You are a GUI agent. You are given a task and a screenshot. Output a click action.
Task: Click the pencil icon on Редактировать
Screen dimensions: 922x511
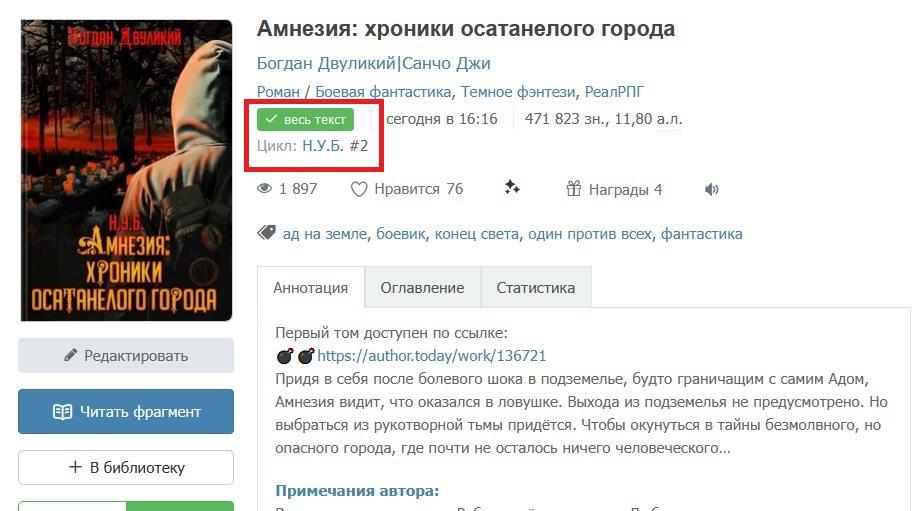[x=71, y=355]
